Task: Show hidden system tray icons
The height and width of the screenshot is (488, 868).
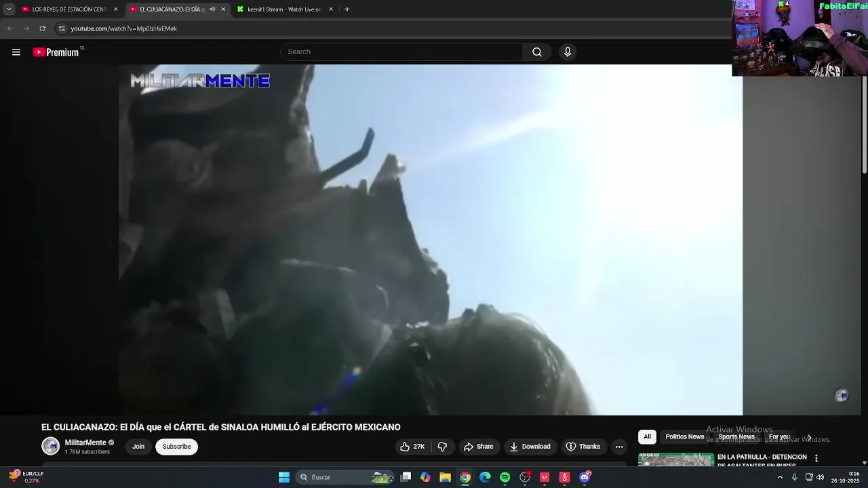Action: coord(780,477)
